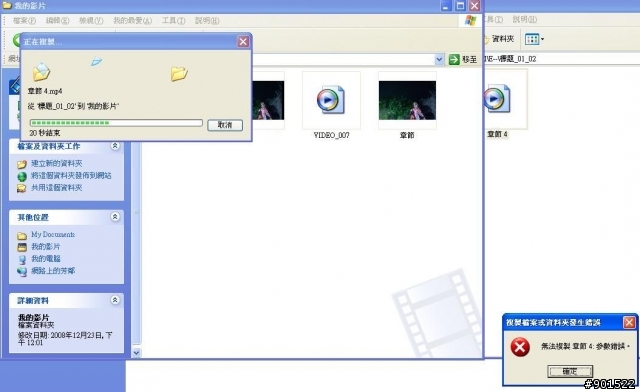This screenshot has width=640, height=392.
Task: Click the 移至 go button
Action: coord(463,60)
